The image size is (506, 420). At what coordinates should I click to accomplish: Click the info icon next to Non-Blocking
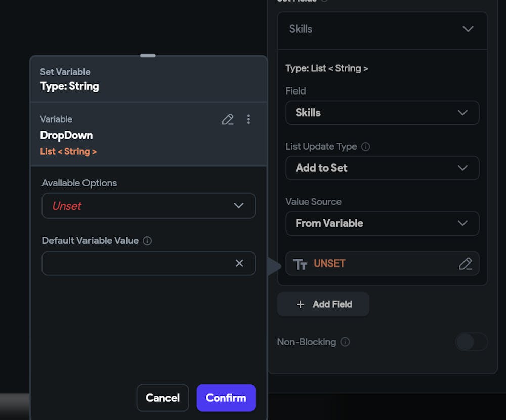[345, 342]
